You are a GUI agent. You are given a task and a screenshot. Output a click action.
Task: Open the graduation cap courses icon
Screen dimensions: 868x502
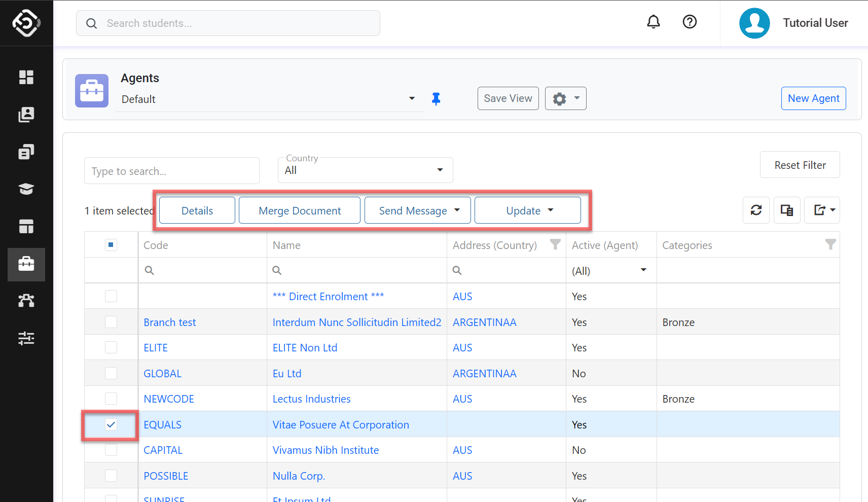tap(26, 189)
